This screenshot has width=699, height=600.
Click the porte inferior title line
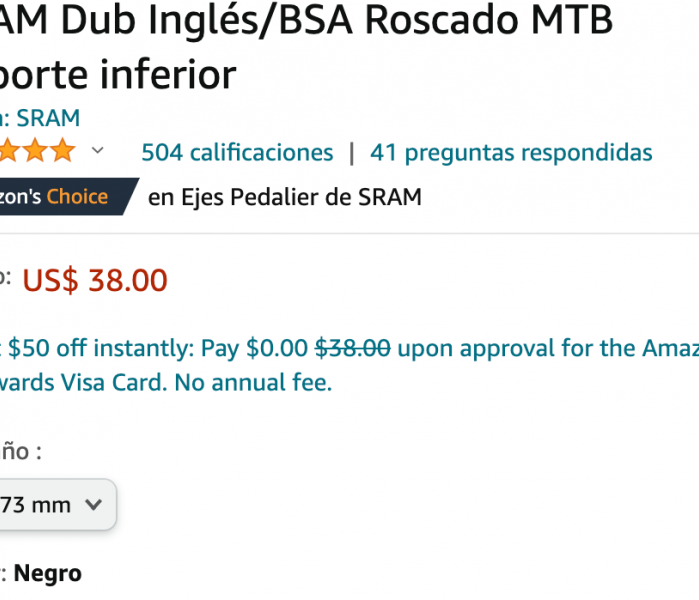(118, 74)
